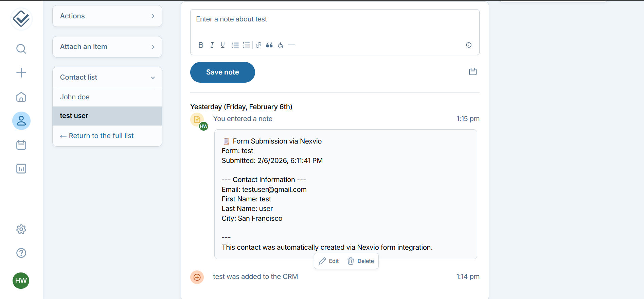Screen dimensions: 644x299
Task: Insert a bulleted list
Action: [235, 45]
